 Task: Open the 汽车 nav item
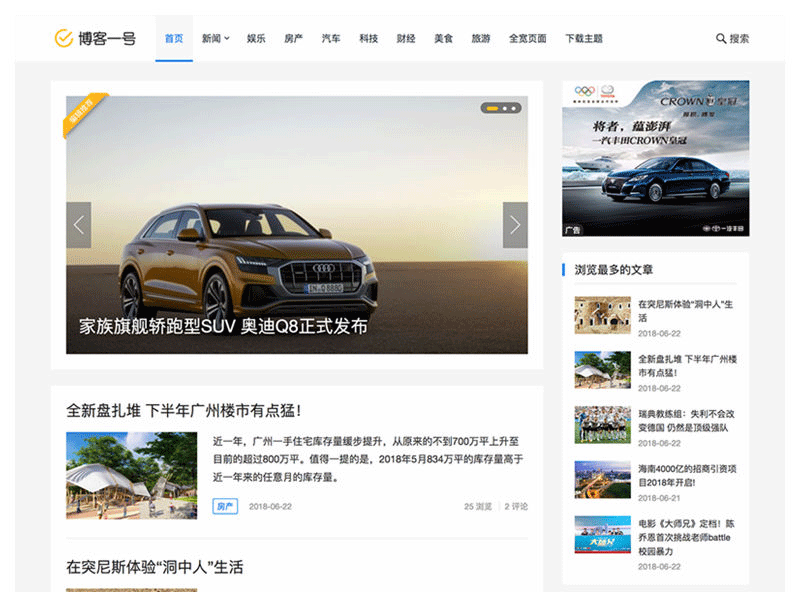pos(331,38)
